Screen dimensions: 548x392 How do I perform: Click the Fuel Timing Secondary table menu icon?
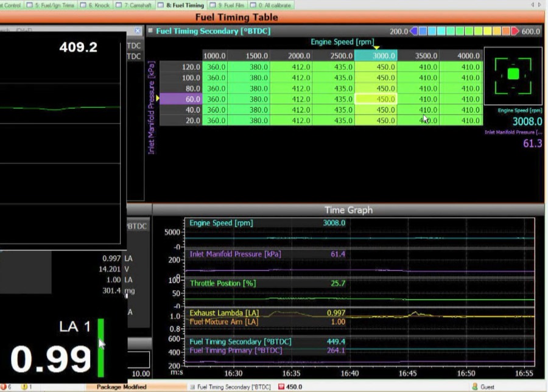point(150,31)
